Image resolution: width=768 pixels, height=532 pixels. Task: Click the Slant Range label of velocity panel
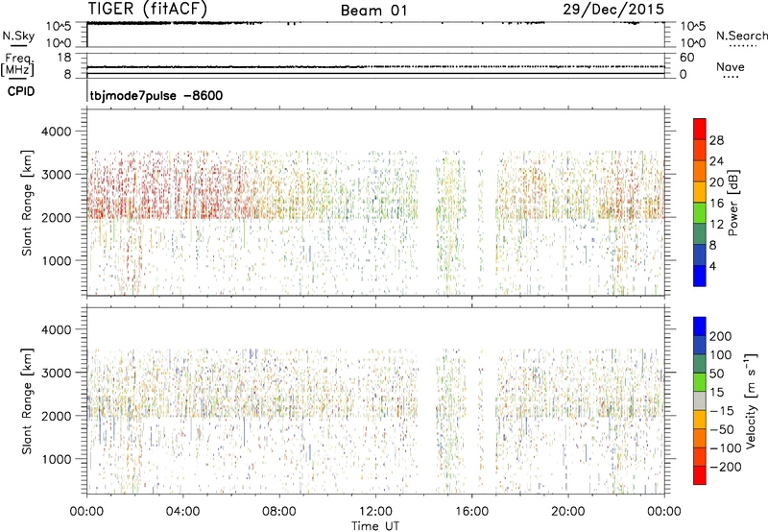(x=27, y=400)
